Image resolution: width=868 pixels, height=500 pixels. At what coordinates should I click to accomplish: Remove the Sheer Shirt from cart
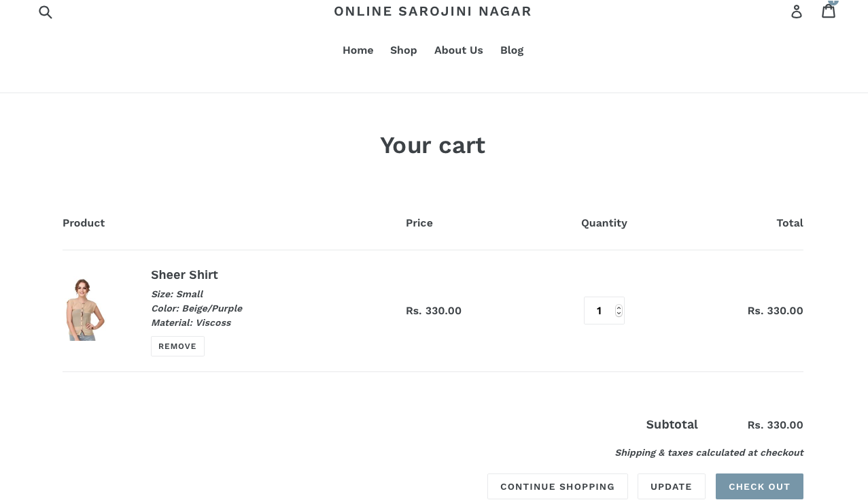(x=177, y=346)
